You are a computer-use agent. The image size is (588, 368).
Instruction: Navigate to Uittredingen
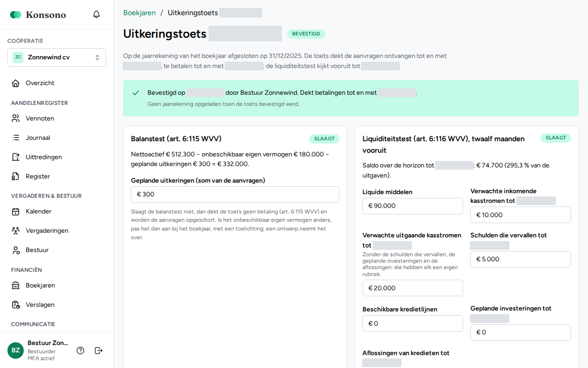pos(57,157)
